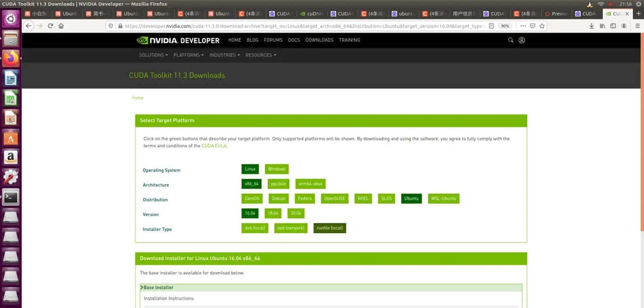The height and width of the screenshot is (308, 644).
Task: Choose the deb (network) installer type
Action: (290, 227)
